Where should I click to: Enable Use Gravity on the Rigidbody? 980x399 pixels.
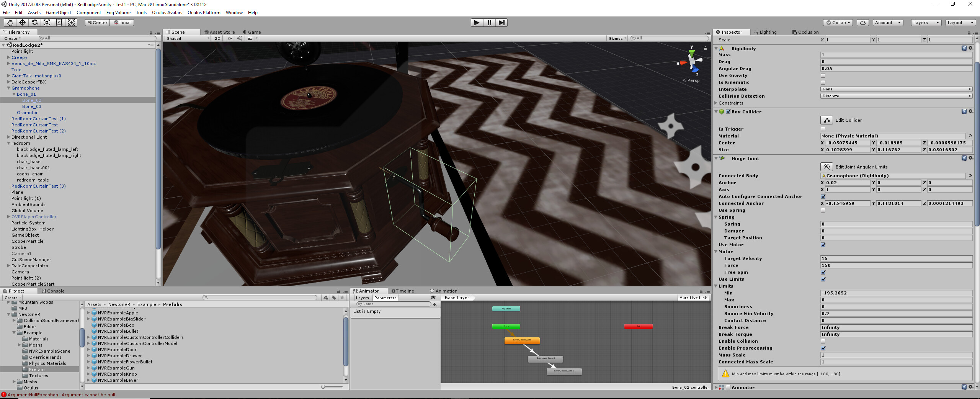pyautogui.click(x=823, y=75)
